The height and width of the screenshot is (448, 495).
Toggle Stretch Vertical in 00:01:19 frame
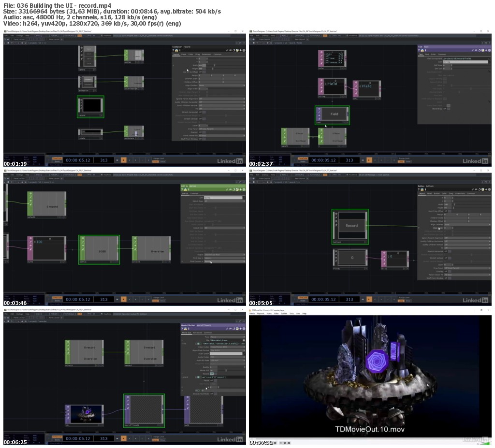pos(202,119)
